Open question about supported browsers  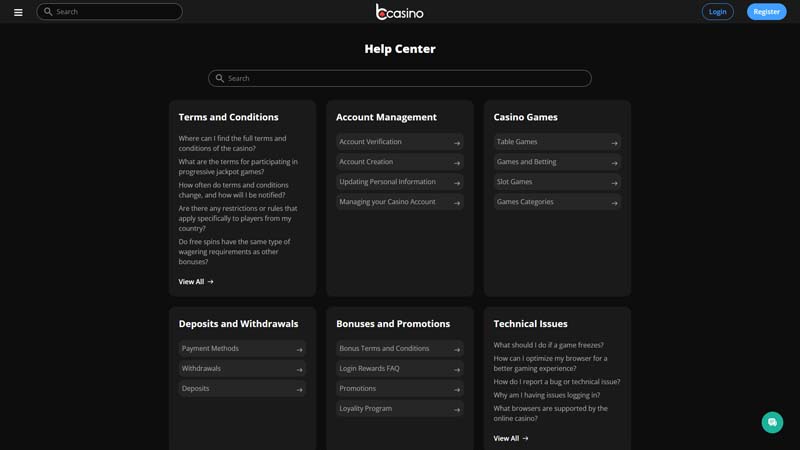tap(551, 413)
